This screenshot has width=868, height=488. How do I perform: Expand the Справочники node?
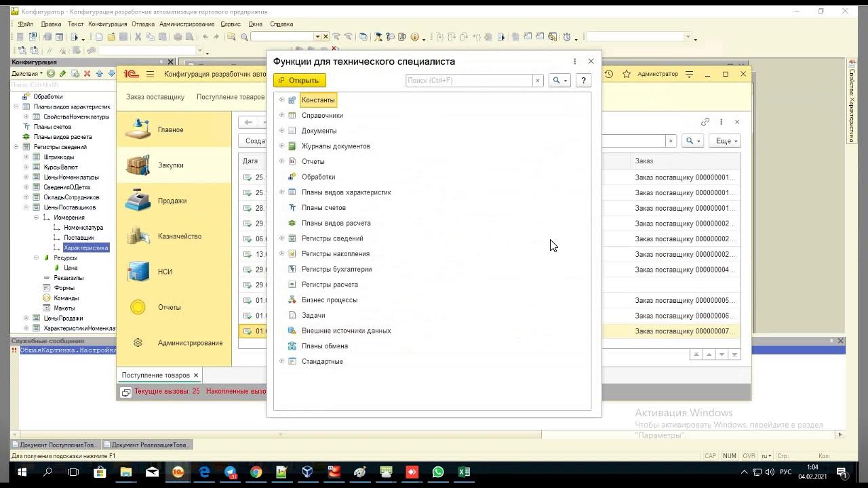[282, 115]
